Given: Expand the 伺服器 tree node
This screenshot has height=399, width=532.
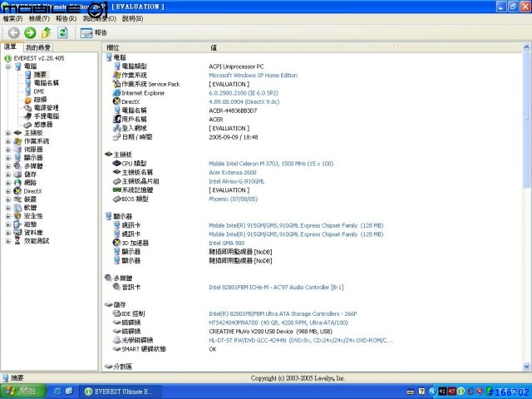Looking at the screenshot, I should (x=7, y=150).
